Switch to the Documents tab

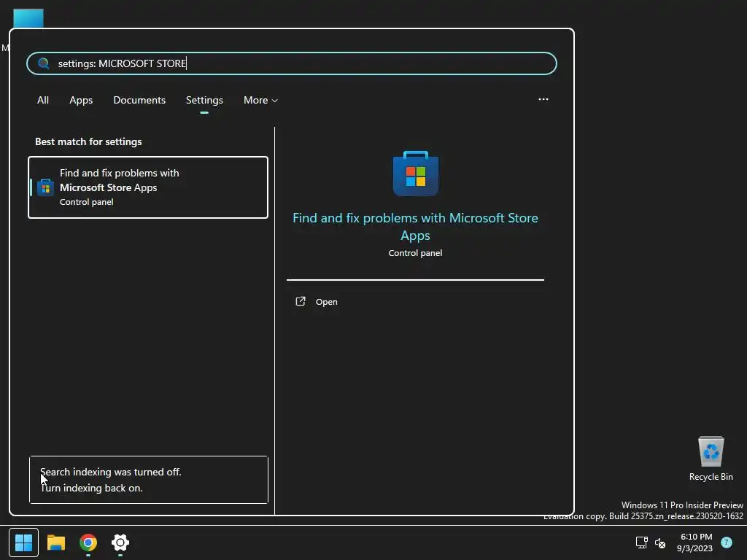[139, 100]
